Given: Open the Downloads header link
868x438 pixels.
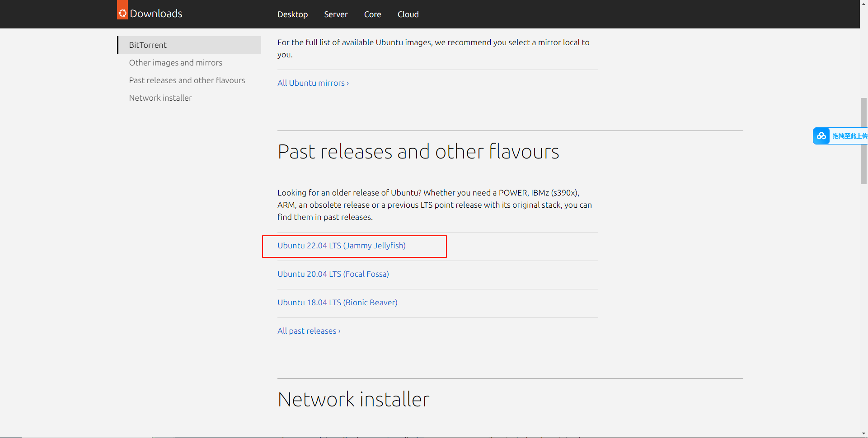Looking at the screenshot, I should [156, 14].
